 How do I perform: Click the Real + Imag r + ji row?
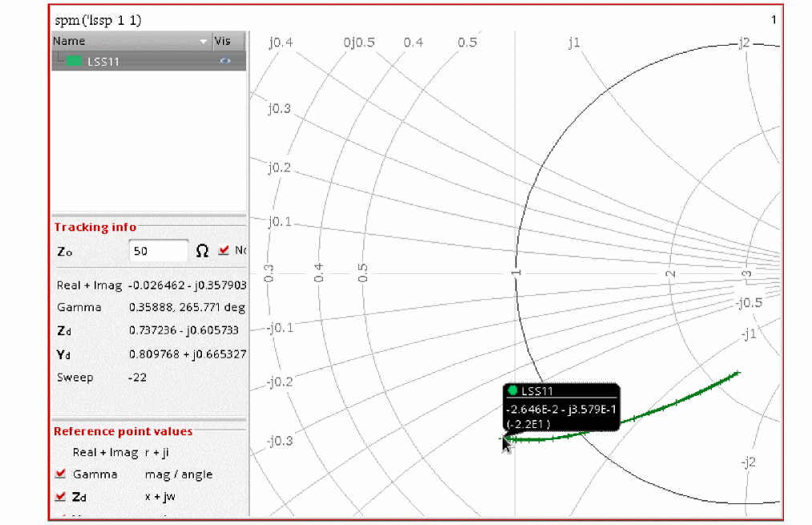[121, 452]
